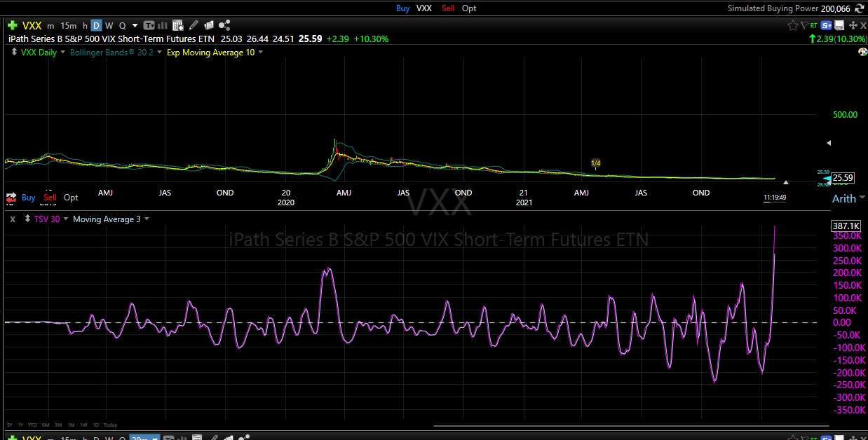Select the Today range shortcut
Image resolution: width=868 pixels, height=440 pixels.
(110, 425)
